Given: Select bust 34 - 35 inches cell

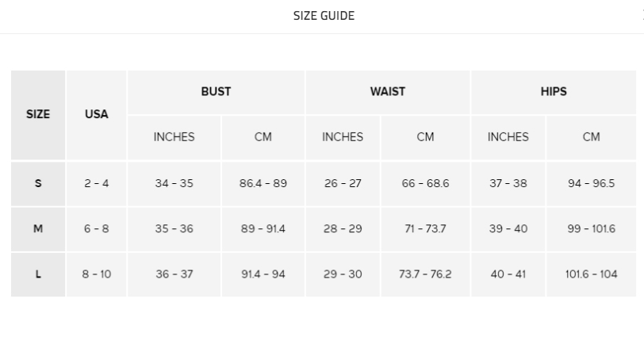Looking at the screenshot, I should tap(174, 183).
